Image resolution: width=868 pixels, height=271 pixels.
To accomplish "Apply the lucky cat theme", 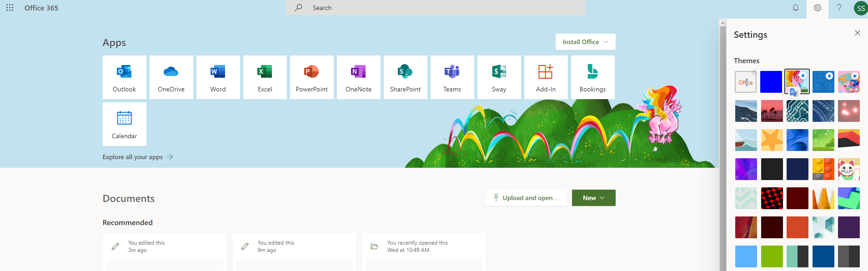I will (849, 169).
